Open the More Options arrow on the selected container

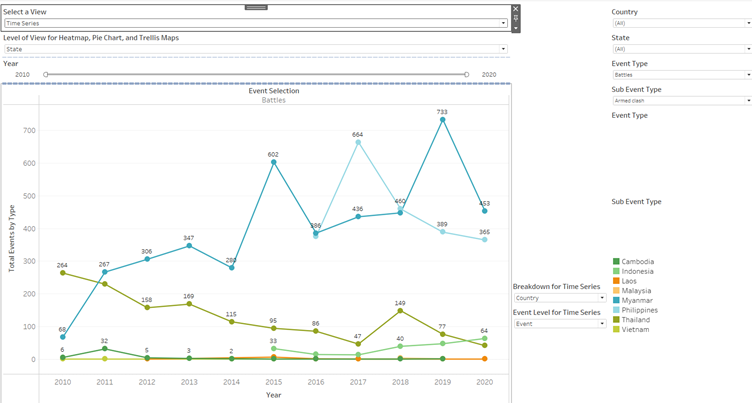(x=516, y=28)
